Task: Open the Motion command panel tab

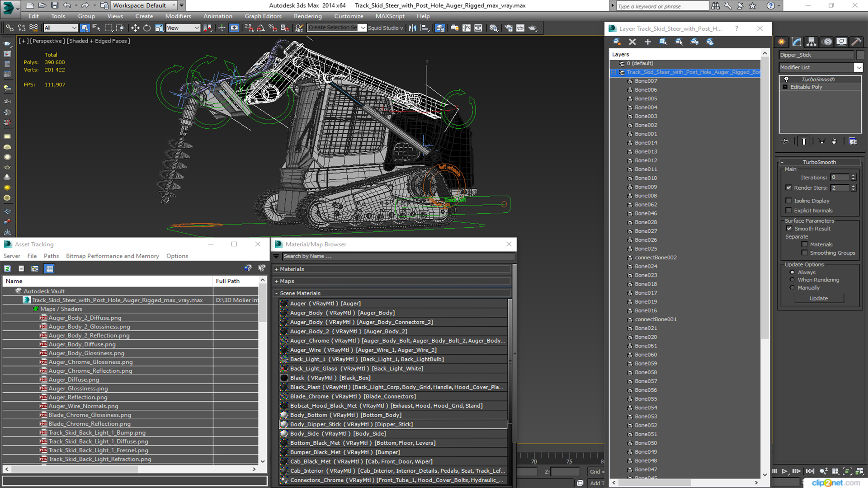Action: pos(827,42)
